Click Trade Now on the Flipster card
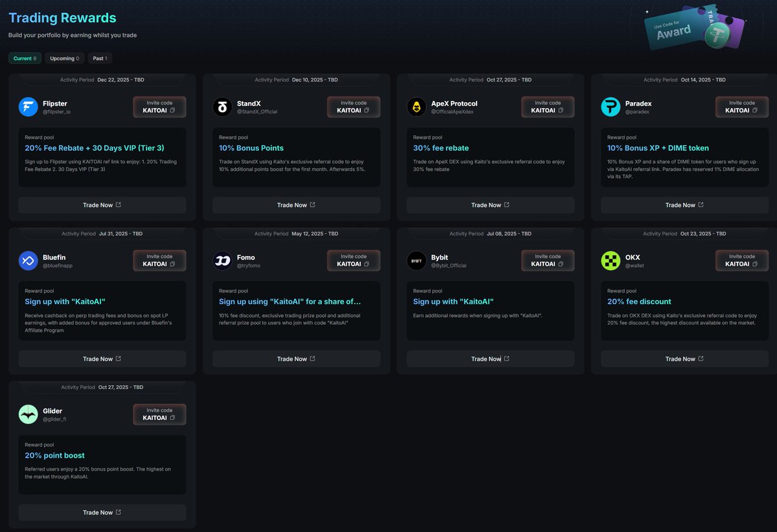Viewport: 777px width, 532px height. pyautogui.click(x=102, y=205)
